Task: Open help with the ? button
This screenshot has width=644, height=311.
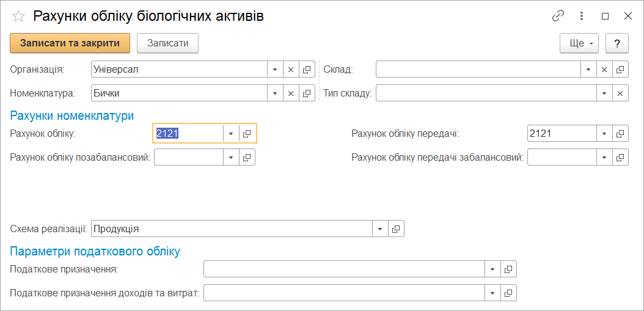Action: pos(617,43)
